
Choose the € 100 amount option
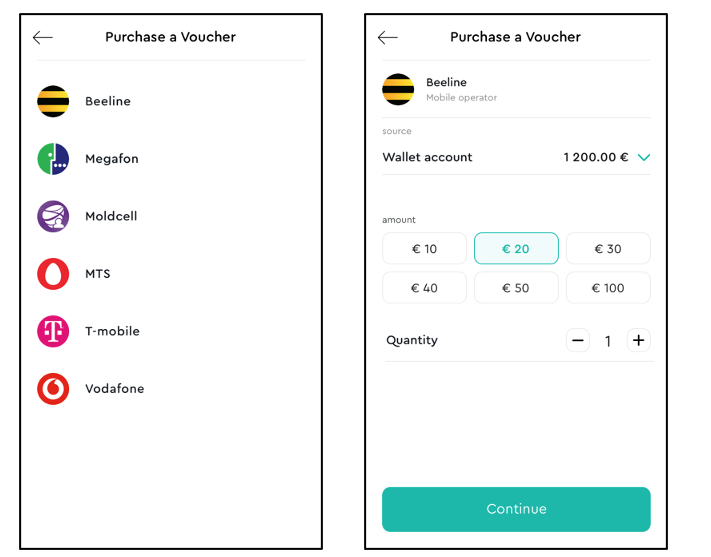click(x=608, y=288)
